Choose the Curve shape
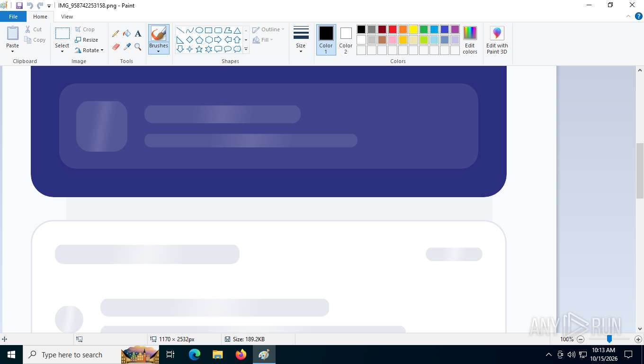The height and width of the screenshot is (364, 644). (x=190, y=30)
